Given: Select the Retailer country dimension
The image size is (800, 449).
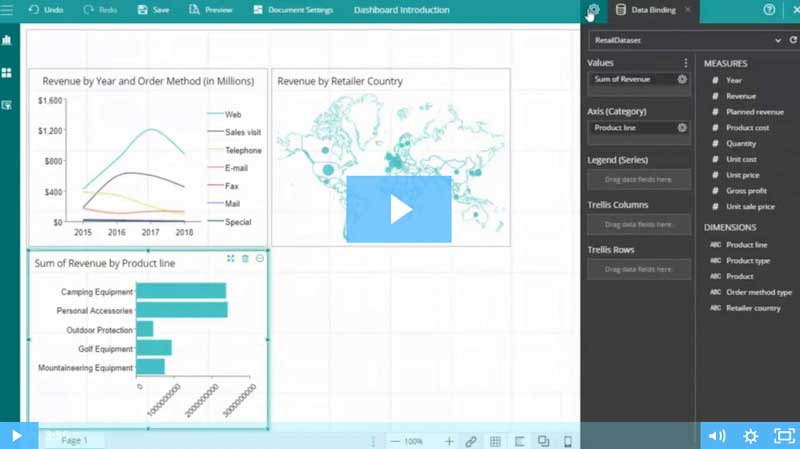Looking at the screenshot, I should tap(753, 308).
